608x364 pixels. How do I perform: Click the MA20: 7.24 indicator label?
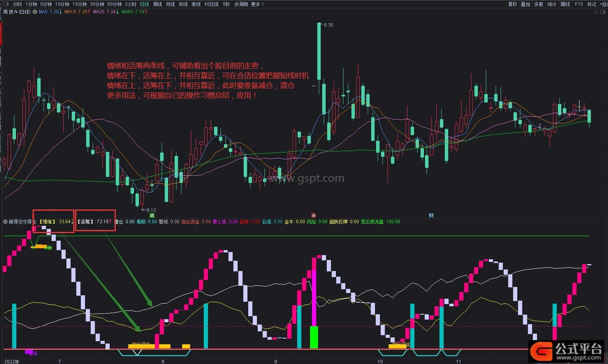(x=106, y=12)
